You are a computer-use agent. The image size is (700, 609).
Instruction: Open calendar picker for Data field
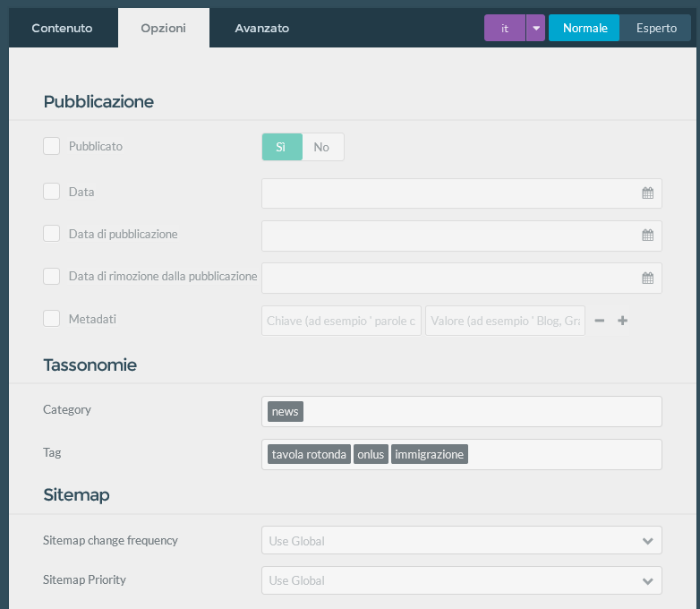(x=647, y=193)
